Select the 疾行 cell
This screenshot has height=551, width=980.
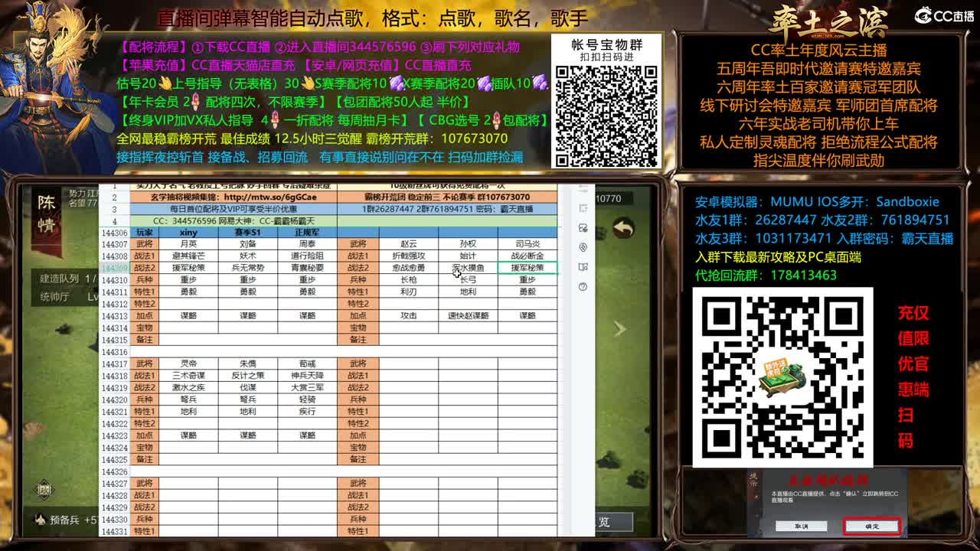(x=307, y=411)
